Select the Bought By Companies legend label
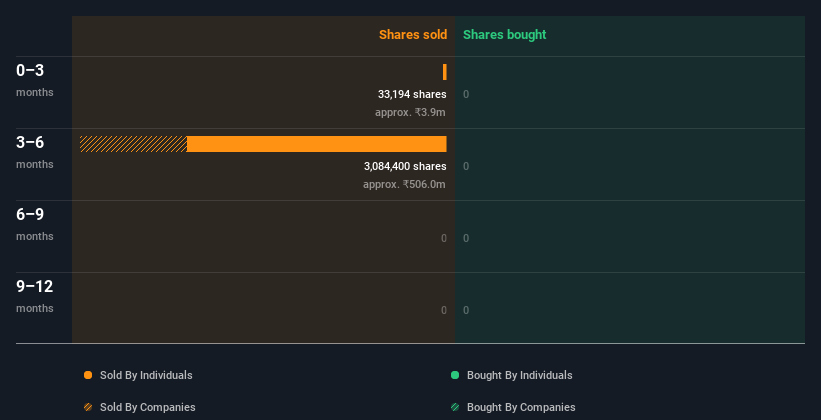 click(521, 407)
